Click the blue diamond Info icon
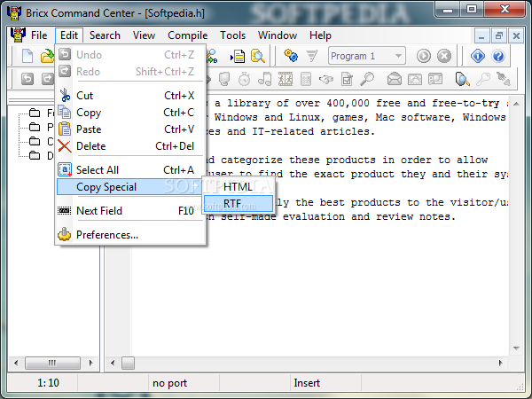The width and height of the screenshot is (532, 399). (x=478, y=56)
